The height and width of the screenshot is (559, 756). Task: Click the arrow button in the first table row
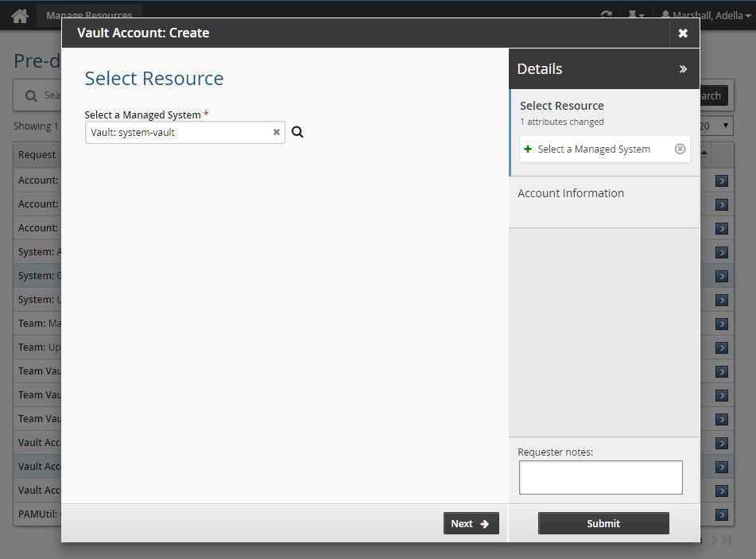point(721,181)
